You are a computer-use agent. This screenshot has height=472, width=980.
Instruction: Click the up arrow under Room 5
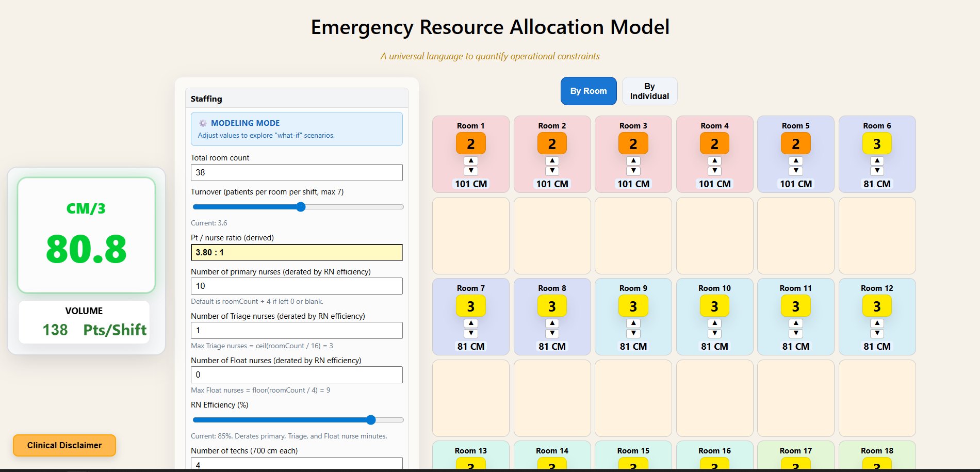coord(796,160)
